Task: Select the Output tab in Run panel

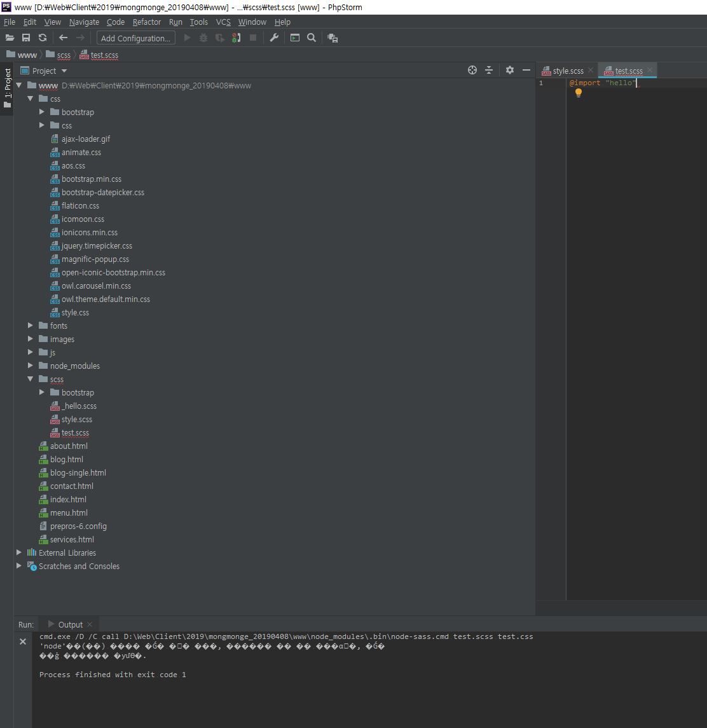Action: coord(71,624)
